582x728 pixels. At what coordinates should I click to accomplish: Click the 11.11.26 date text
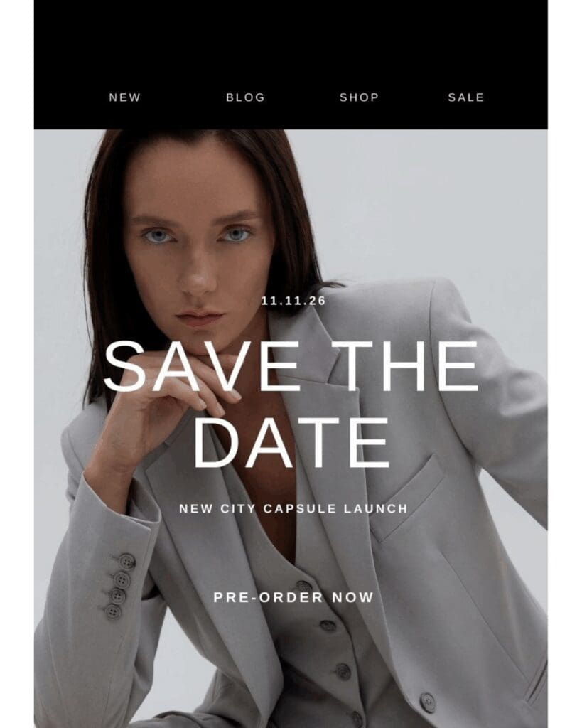point(293,301)
